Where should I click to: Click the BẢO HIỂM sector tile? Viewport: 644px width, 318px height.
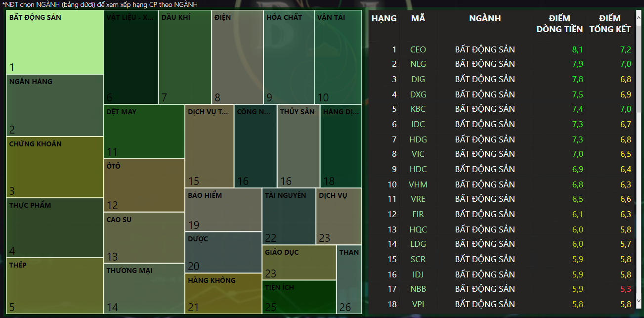coord(223,210)
